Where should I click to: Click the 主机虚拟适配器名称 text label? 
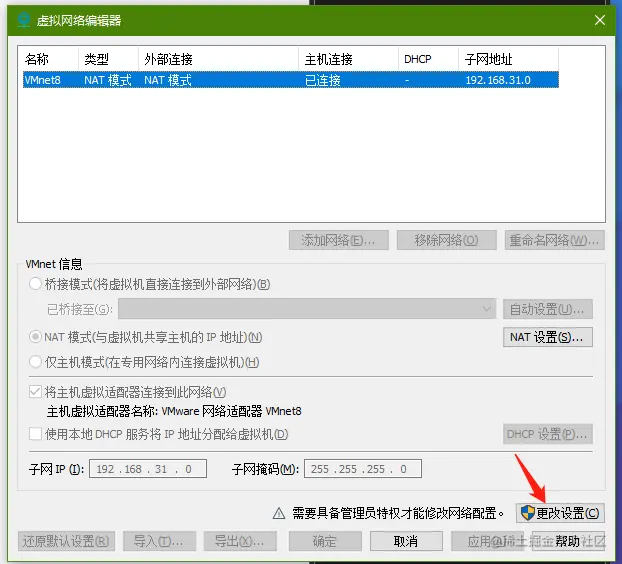[x=174, y=411]
